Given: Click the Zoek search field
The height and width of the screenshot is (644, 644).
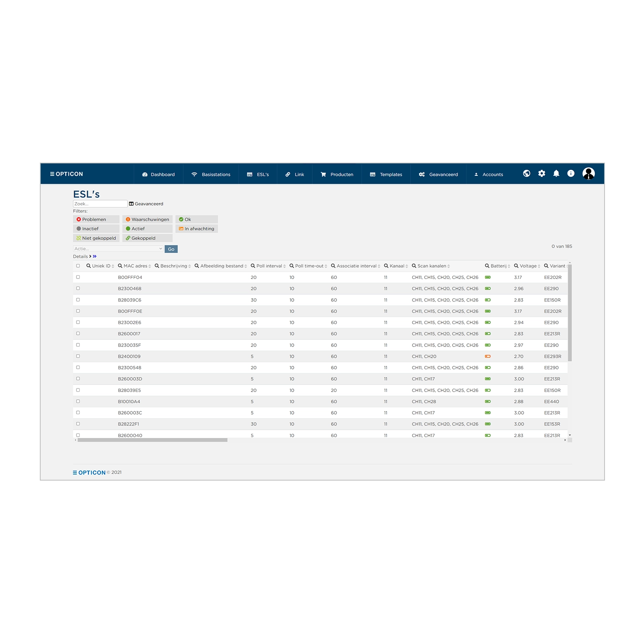Looking at the screenshot, I should coord(100,204).
